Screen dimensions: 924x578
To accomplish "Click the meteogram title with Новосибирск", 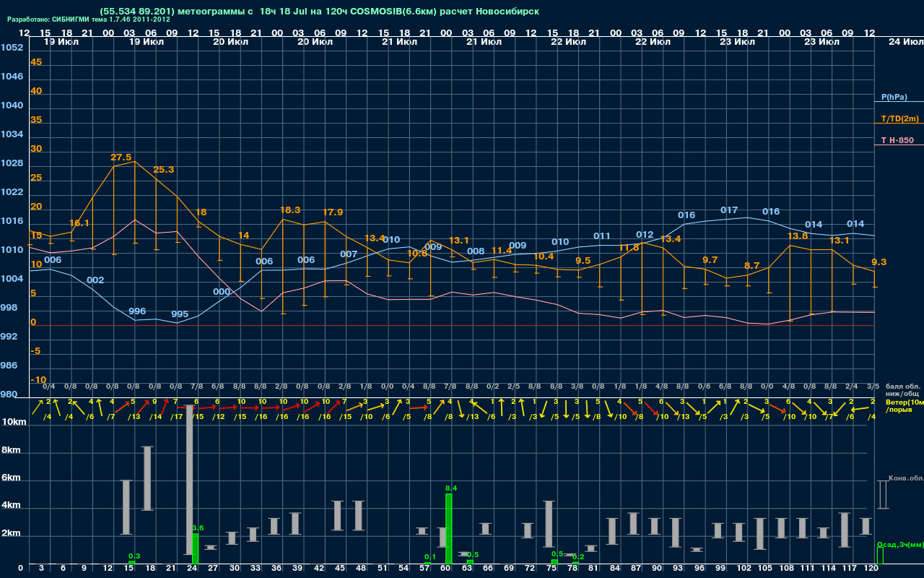I will tap(320, 12).
